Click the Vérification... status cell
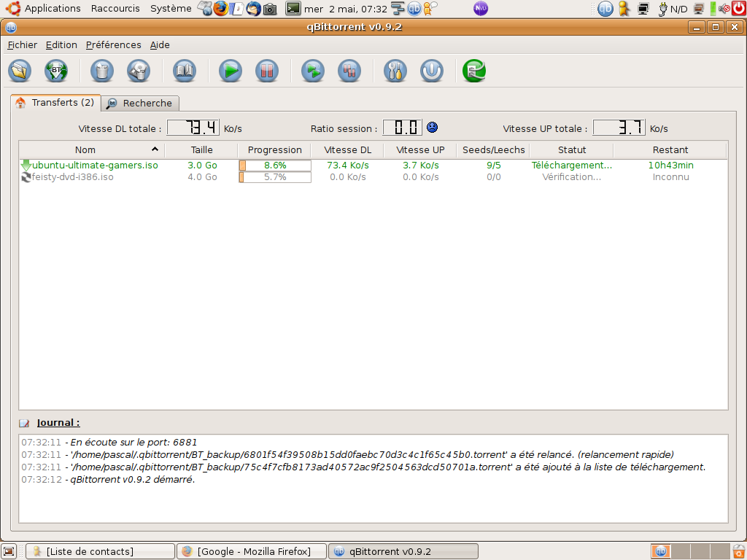Image resolution: width=747 pixels, height=560 pixels. (x=572, y=177)
